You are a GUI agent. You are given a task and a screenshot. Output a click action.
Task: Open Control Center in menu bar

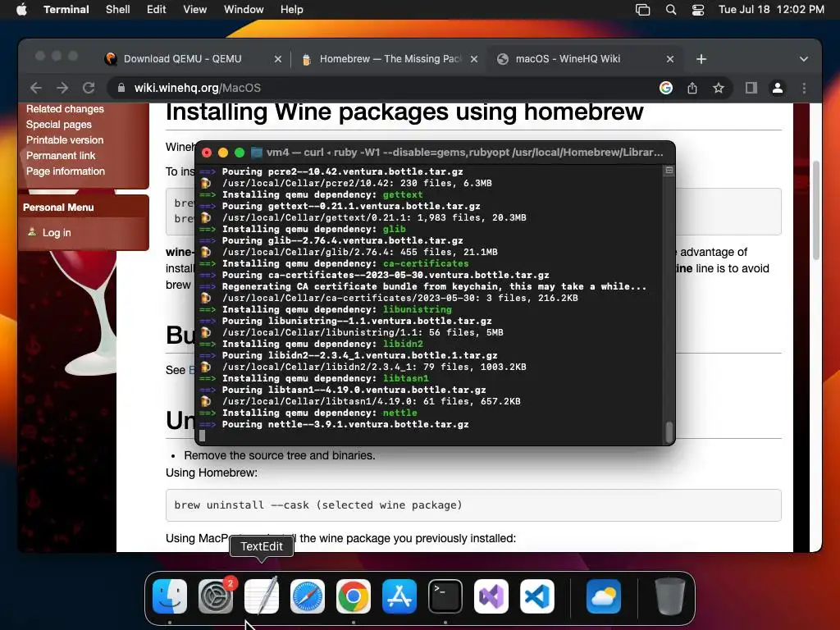coord(698,10)
